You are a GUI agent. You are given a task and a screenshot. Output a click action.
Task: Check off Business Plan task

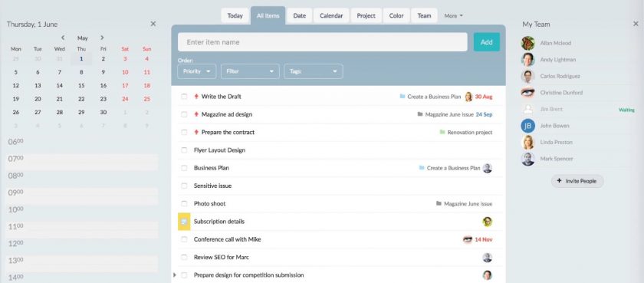point(184,168)
